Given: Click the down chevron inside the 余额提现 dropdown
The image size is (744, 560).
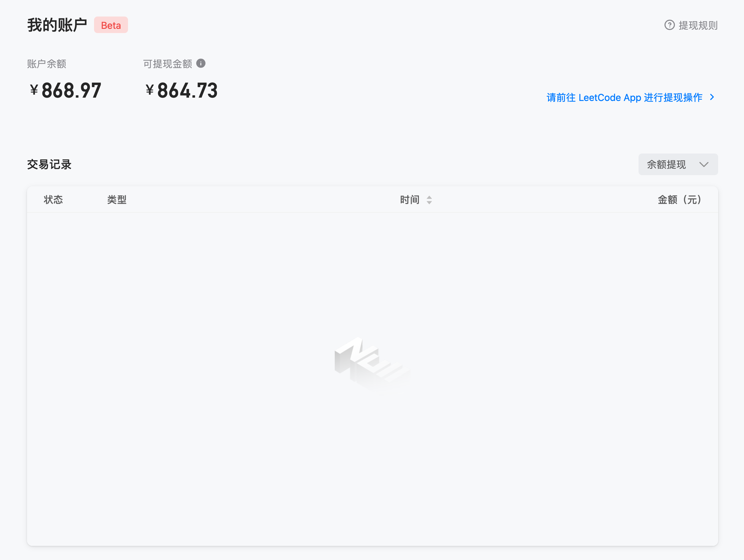Looking at the screenshot, I should [704, 164].
